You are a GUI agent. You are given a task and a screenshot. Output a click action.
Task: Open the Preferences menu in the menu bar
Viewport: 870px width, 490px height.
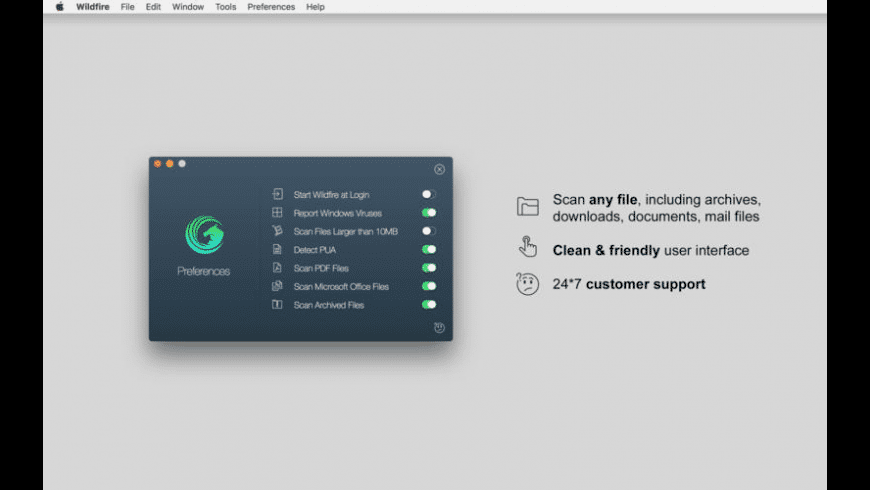tap(271, 7)
